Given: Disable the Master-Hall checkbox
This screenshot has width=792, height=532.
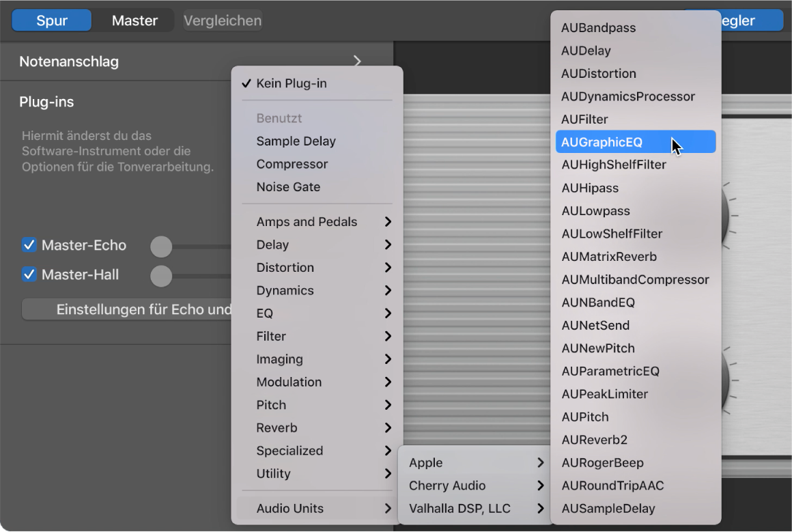Looking at the screenshot, I should click(x=29, y=274).
